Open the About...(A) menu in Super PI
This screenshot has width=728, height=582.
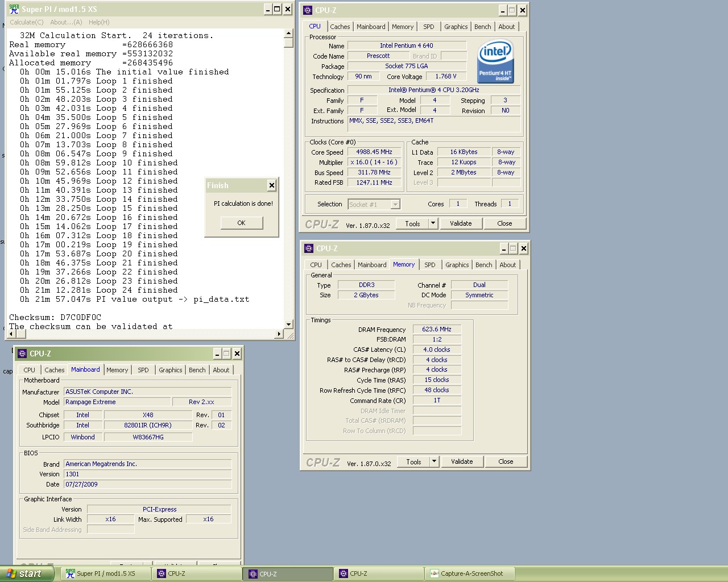click(x=66, y=22)
